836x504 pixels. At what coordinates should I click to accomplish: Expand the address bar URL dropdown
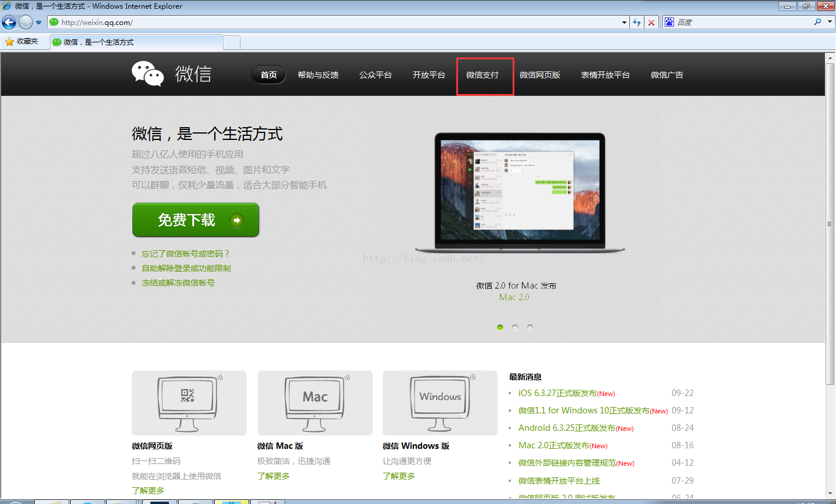pos(624,23)
